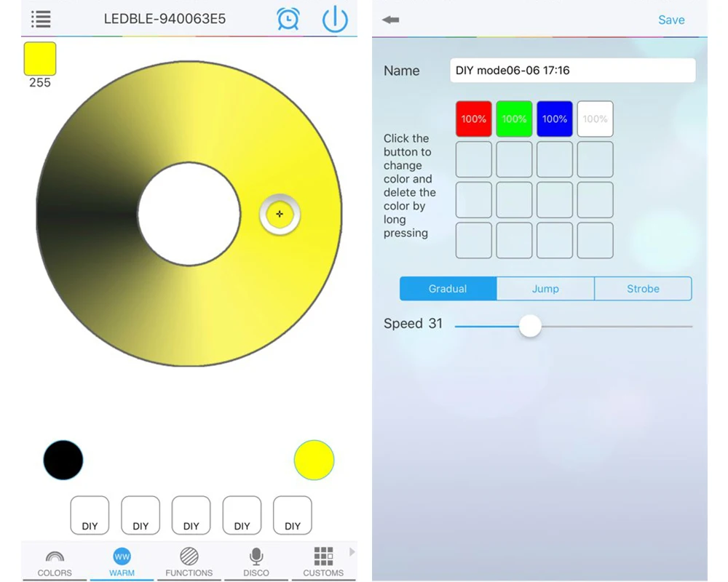This screenshot has height=582, width=728.
Task: Tap the fourth DIY preset button
Action: (x=242, y=515)
